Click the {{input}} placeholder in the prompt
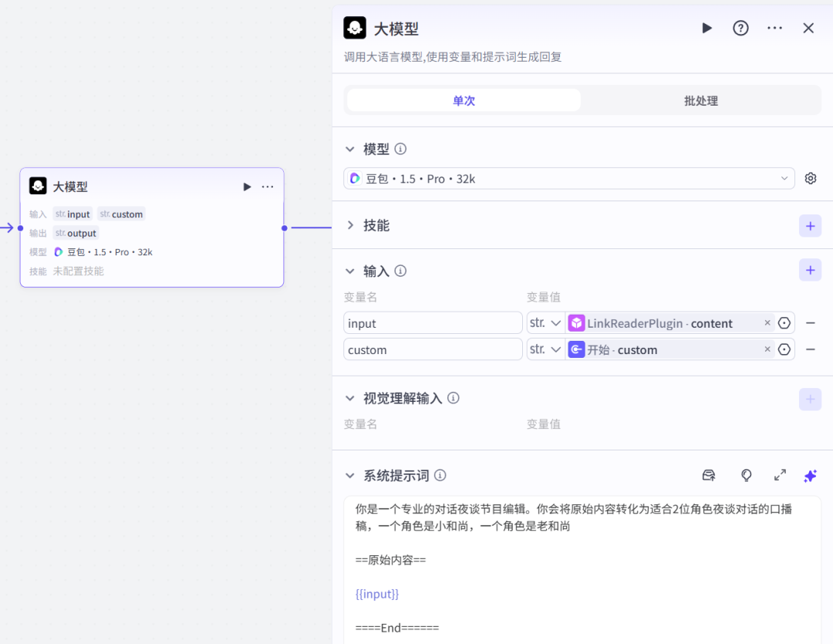Viewport: 833px width, 644px height. [378, 594]
